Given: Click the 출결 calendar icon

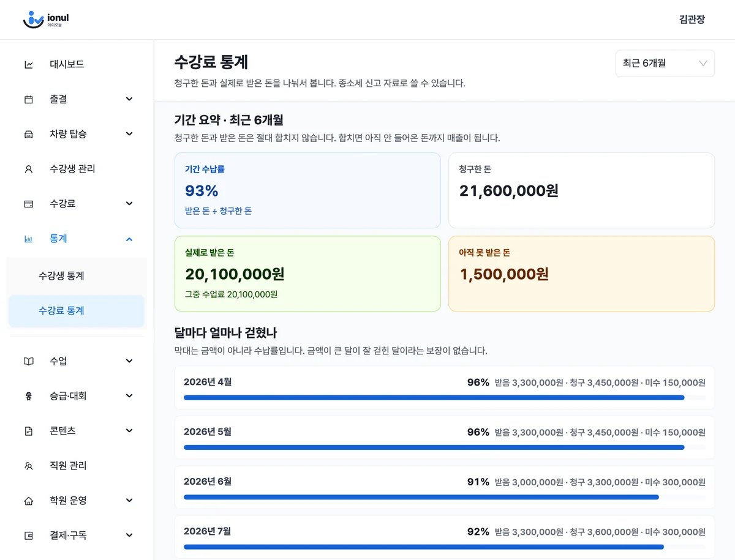Looking at the screenshot, I should point(29,99).
